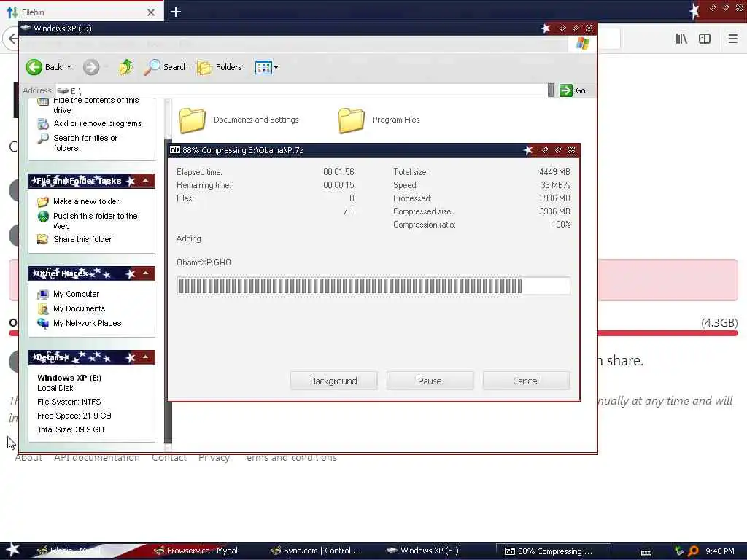Click the Contact footer link

click(169, 458)
